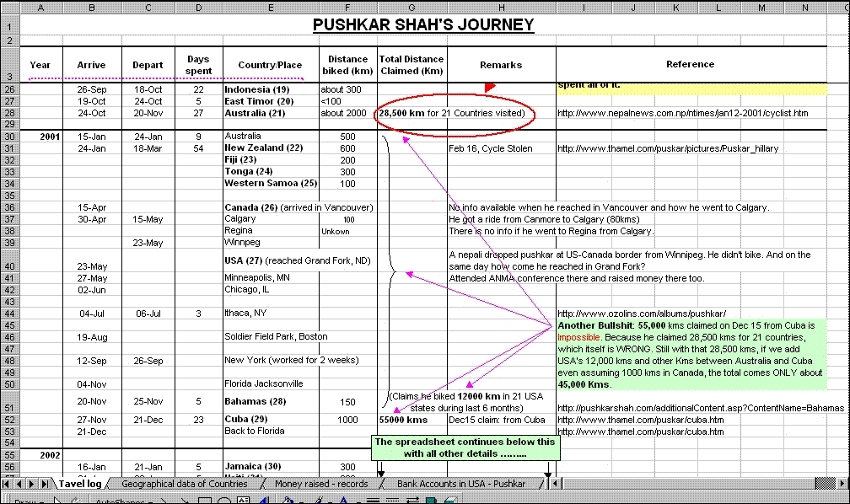
Task: Click the Select All corner box
Action: (x=9, y=7)
